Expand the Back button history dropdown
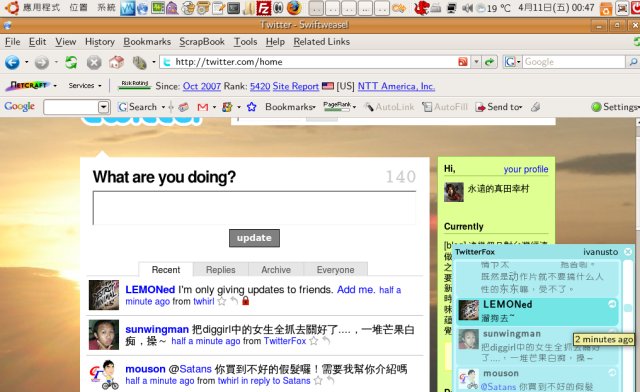 pos(27,62)
